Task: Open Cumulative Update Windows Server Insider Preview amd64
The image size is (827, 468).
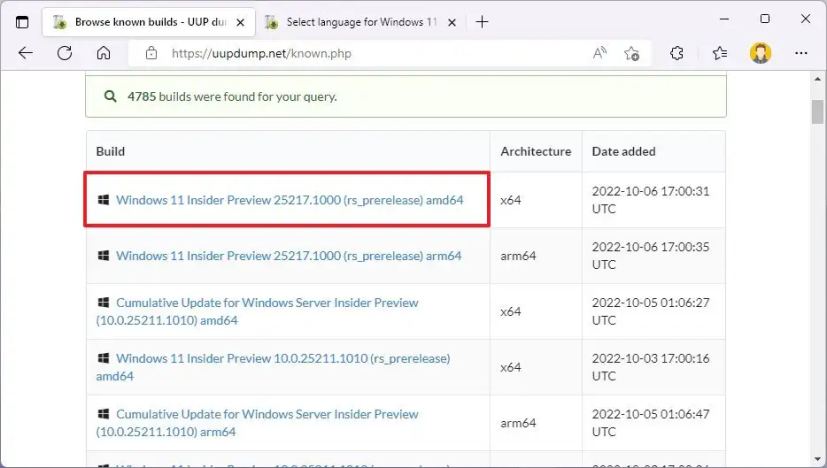Action: pyautogui.click(x=257, y=311)
